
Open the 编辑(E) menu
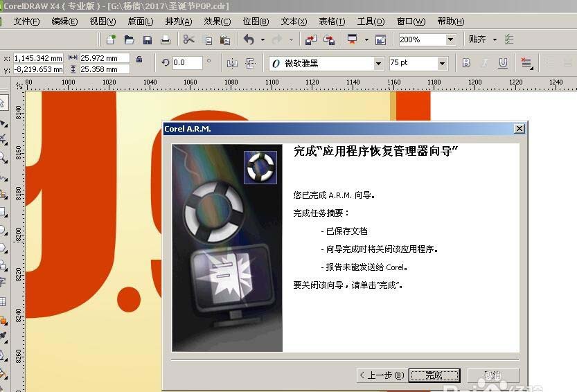tap(65, 21)
